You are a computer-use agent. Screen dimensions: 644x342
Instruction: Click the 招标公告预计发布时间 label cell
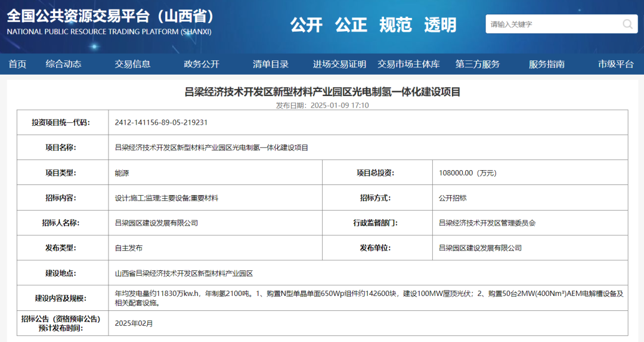tap(63, 323)
